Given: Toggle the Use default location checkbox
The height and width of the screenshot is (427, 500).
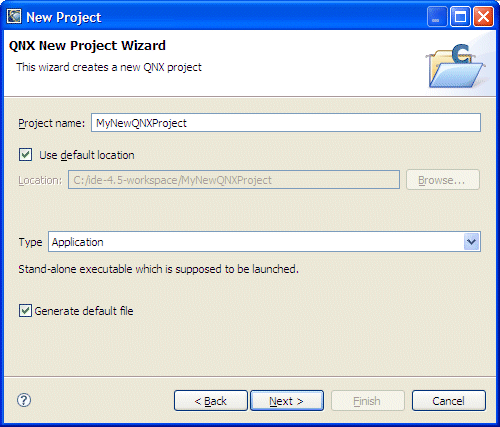Looking at the screenshot, I should point(25,155).
